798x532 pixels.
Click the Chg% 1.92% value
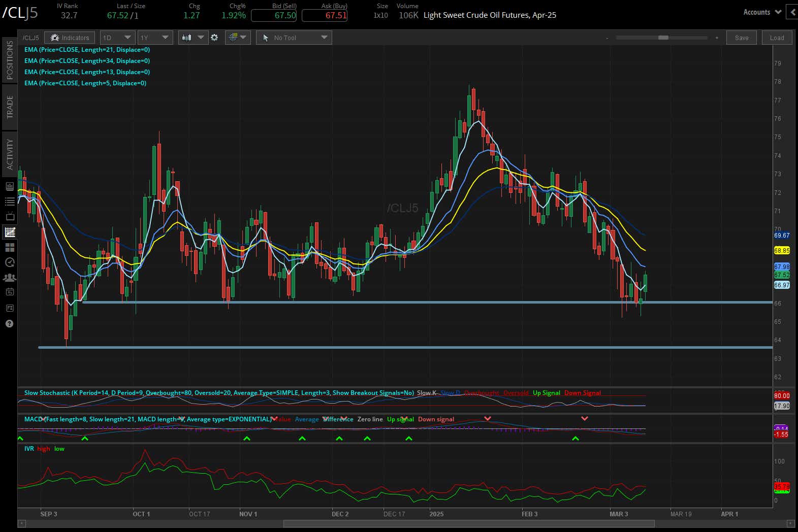(234, 15)
